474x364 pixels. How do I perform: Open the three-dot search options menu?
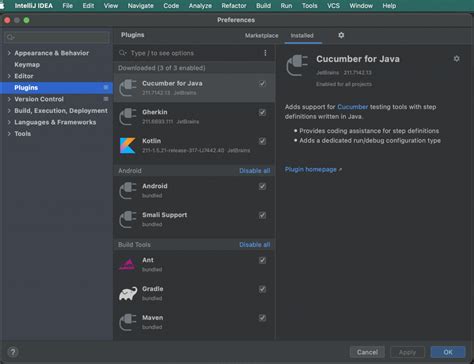265,53
